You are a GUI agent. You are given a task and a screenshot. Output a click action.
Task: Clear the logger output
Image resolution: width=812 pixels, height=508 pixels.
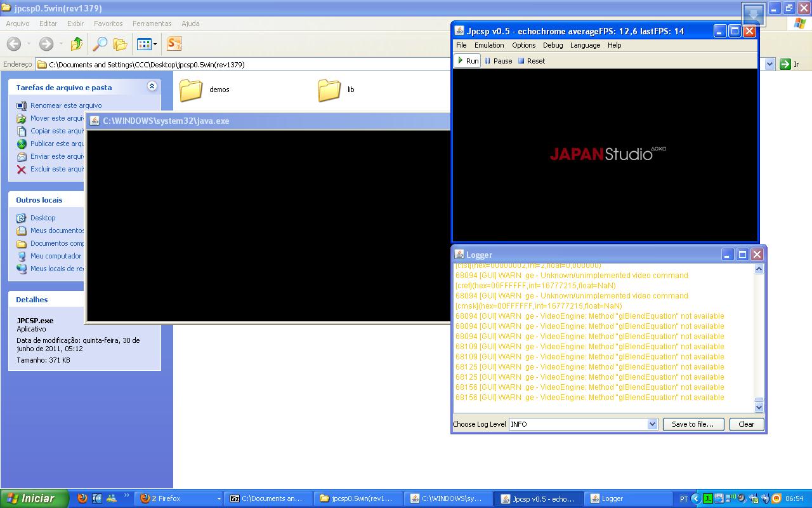(x=746, y=424)
